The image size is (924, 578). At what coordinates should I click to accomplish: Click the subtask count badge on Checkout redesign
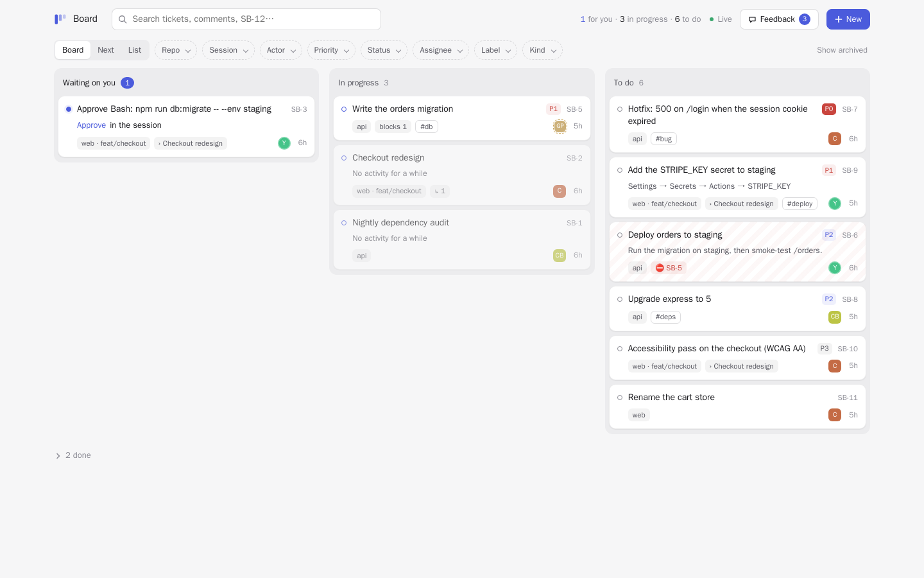pos(440,191)
